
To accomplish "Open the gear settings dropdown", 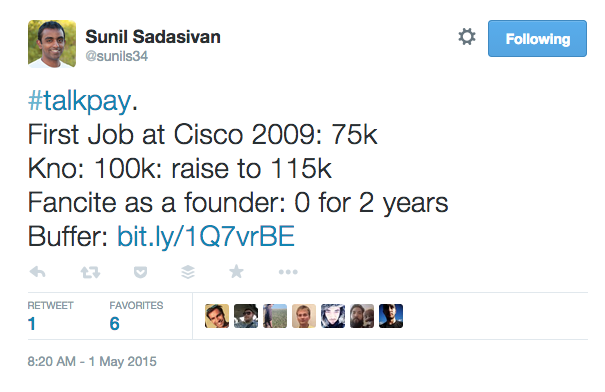I will (x=467, y=37).
